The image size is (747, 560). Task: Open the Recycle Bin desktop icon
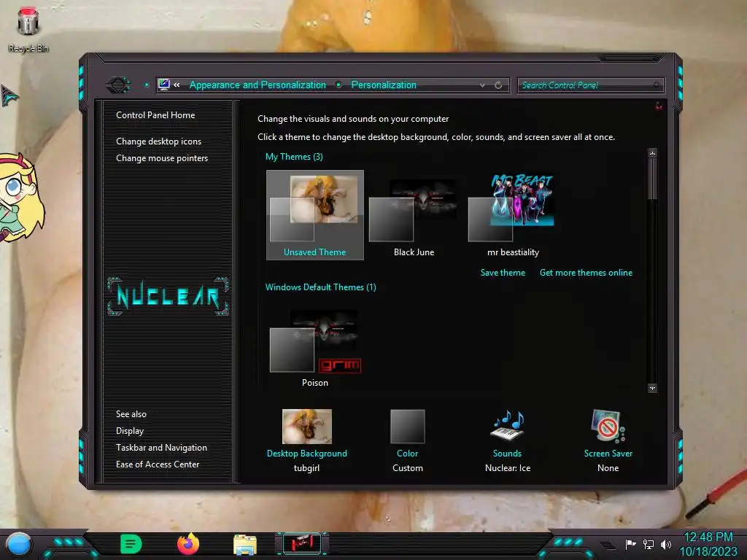(x=28, y=29)
